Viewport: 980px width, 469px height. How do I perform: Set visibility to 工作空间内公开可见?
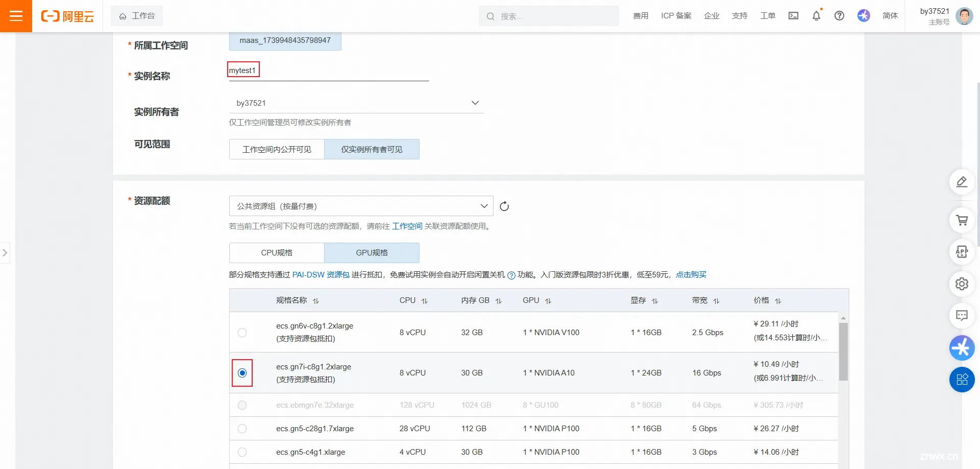click(277, 149)
